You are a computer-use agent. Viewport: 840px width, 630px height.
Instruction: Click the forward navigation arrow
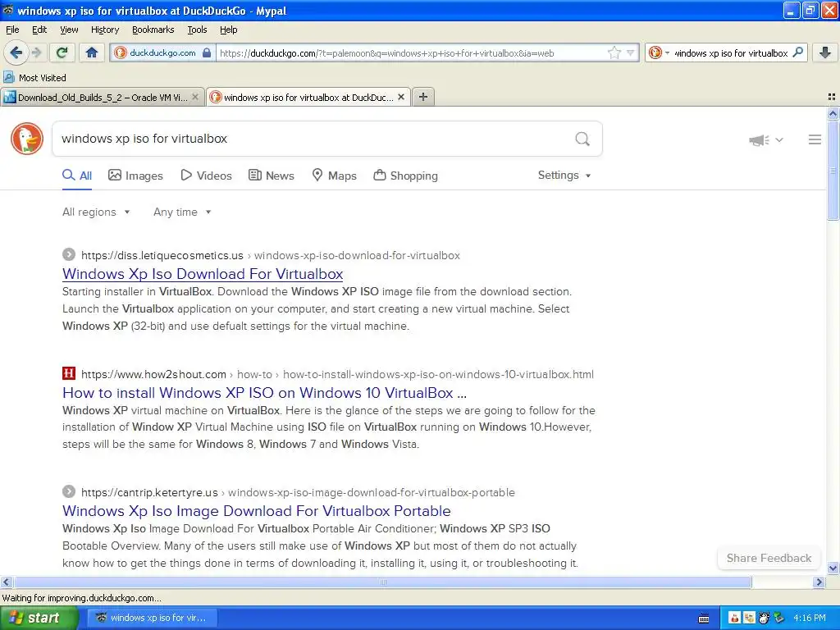(36, 52)
